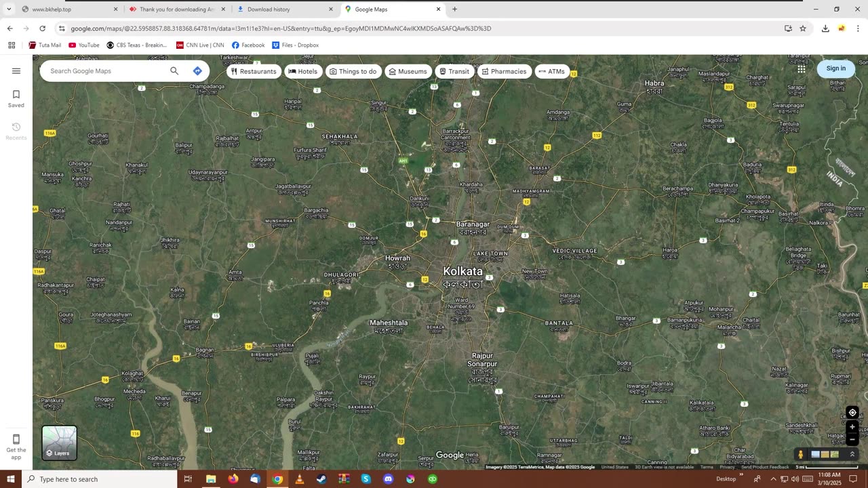868x488 pixels.
Task: Reload the current page
Action: [42, 28]
